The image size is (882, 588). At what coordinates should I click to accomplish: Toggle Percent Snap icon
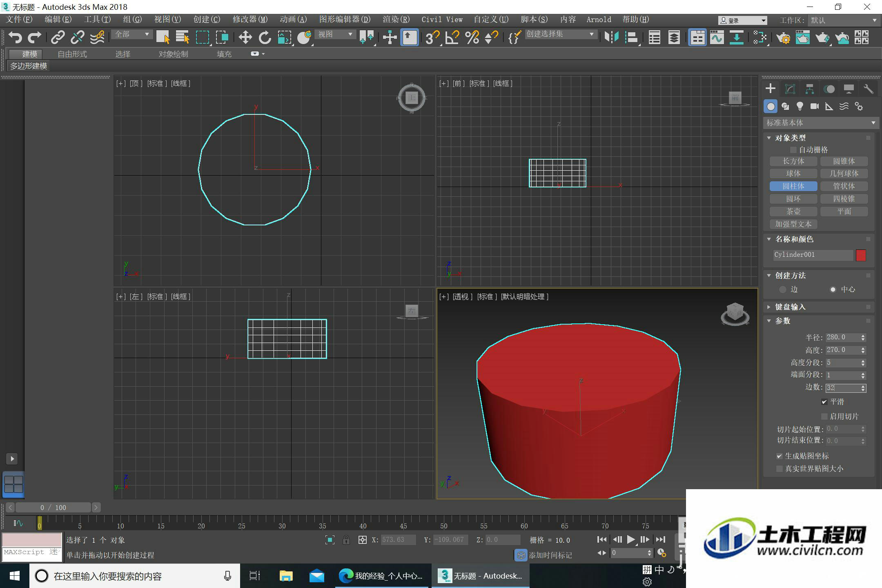(472, 38)
